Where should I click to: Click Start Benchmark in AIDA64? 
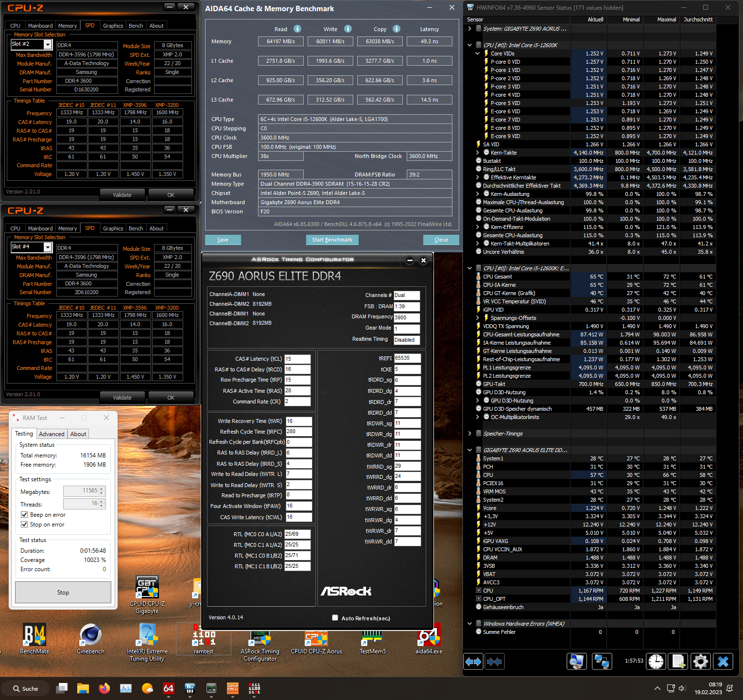click(332, 240)
